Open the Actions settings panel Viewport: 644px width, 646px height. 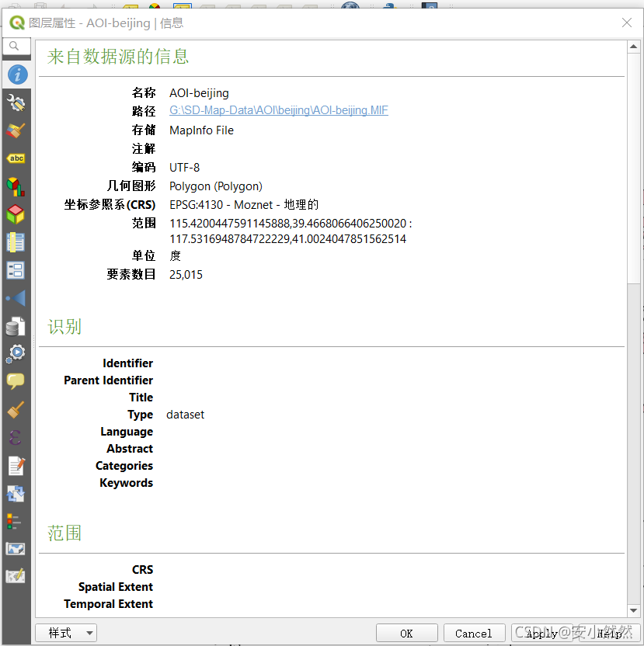(16, 353)
